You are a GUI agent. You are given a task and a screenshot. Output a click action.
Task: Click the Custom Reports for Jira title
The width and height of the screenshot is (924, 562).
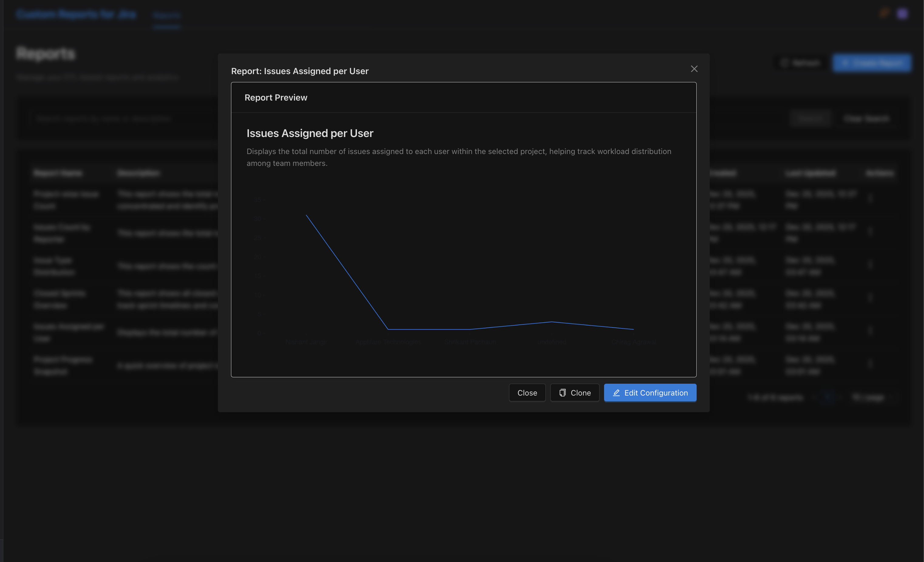click(x=76, y=14)
